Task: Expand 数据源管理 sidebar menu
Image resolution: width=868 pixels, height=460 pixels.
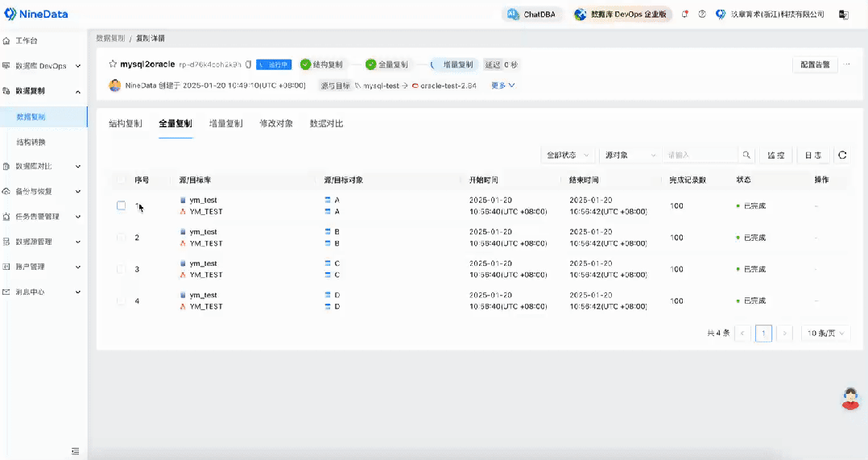Action: click(43, 242)
